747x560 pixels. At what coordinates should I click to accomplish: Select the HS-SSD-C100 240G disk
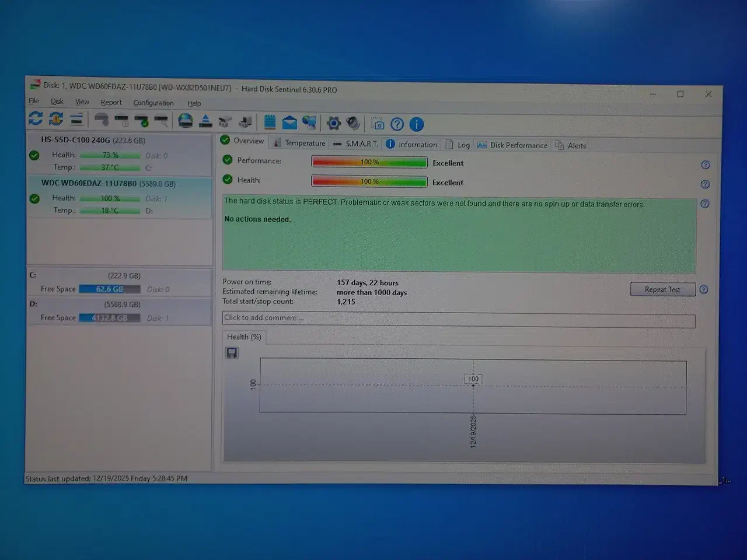93,140
